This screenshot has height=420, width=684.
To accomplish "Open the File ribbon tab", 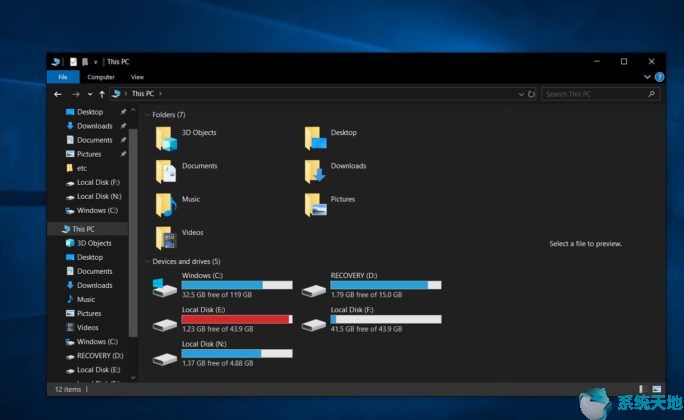I will coord(63,77).
